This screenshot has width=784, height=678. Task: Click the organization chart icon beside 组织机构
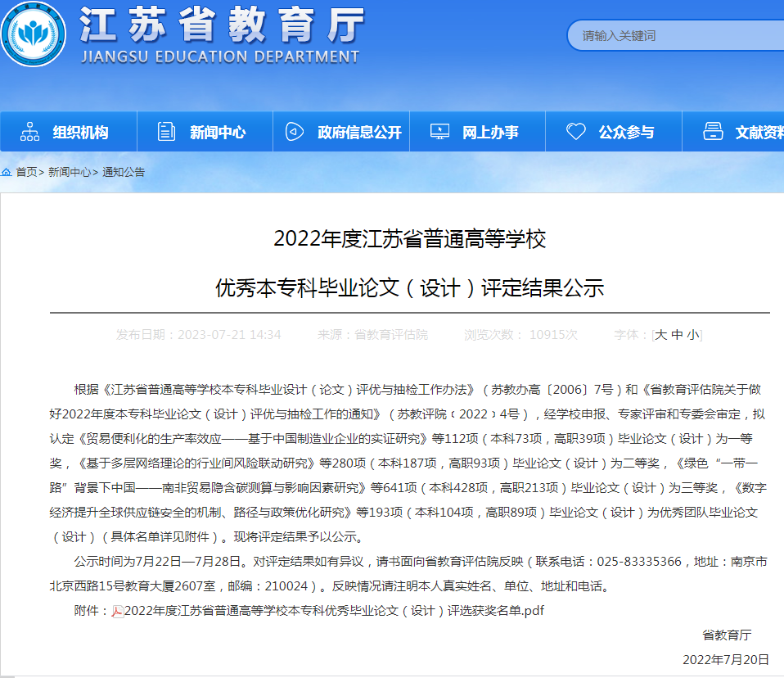[x=29, y=132]
